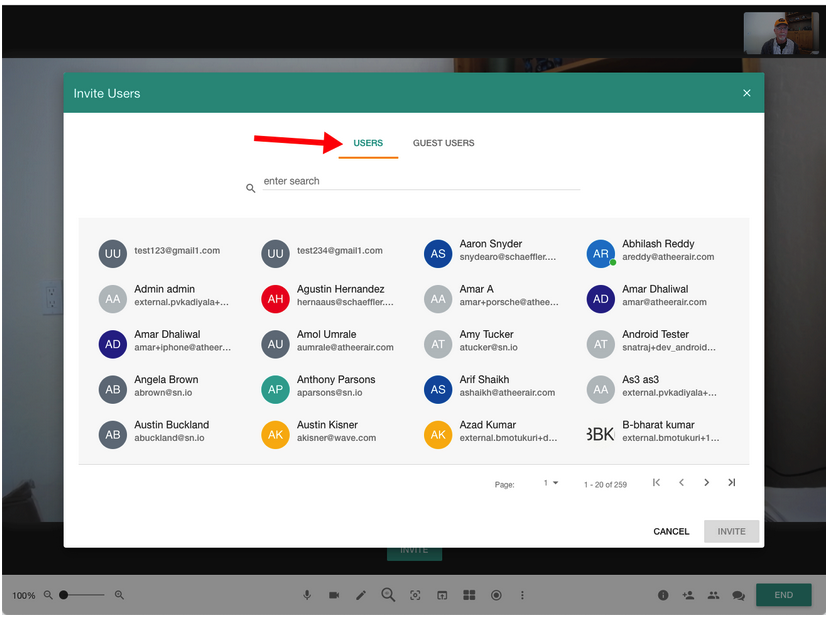Screen dimensions: 829x618
Task: Click the magnifier tool in toolbar
Action: tap(388, 595)
